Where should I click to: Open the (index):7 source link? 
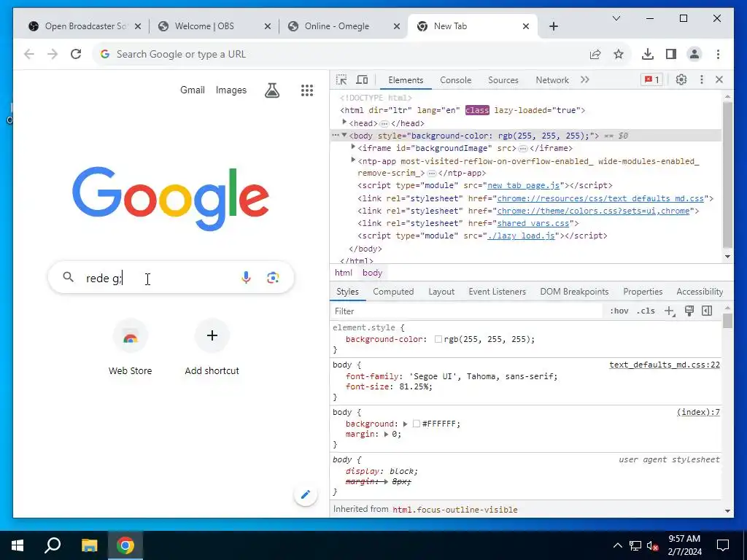[698, 412]
